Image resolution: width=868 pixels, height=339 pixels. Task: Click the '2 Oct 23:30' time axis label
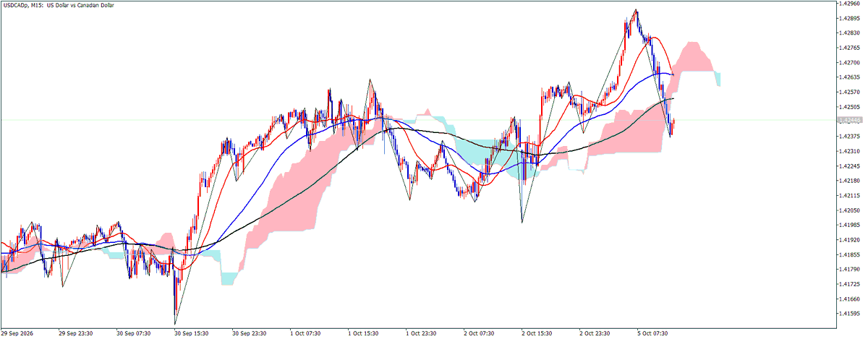tap(595, 334)
